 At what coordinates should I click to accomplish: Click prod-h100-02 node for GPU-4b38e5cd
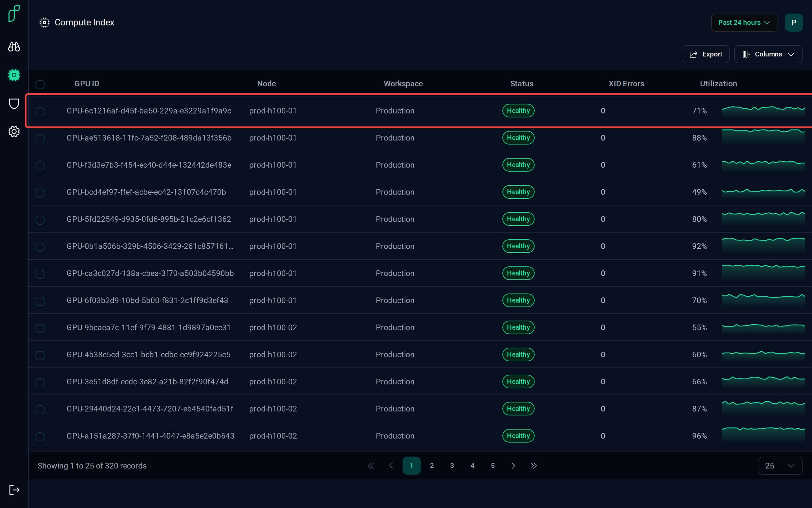[x=273, y=354]
